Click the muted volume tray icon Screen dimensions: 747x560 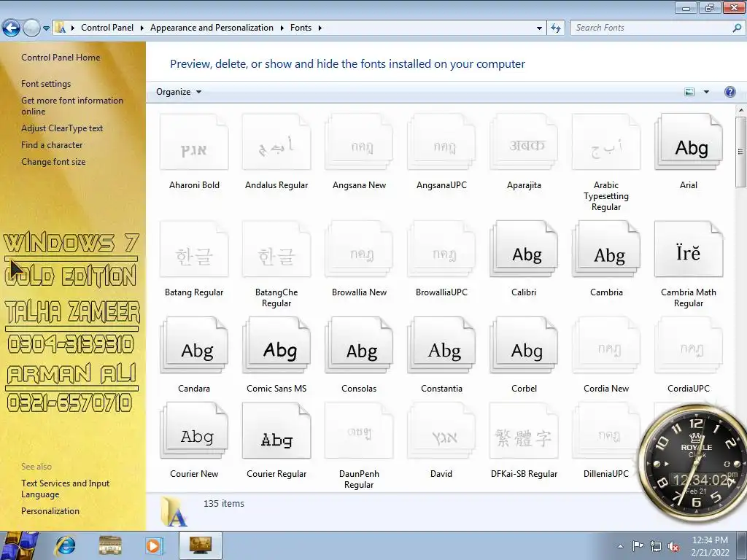(673, 547)
